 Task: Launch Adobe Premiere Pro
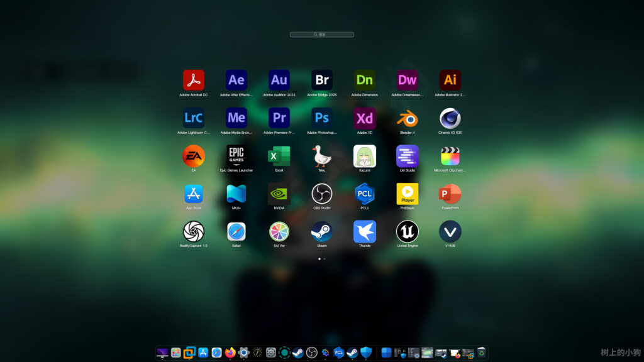click(x=279, y=118)
